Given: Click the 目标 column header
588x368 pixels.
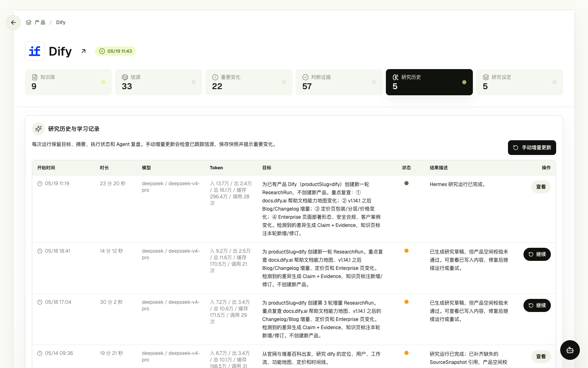Looking at the screenshot, I should click(267, 168).
